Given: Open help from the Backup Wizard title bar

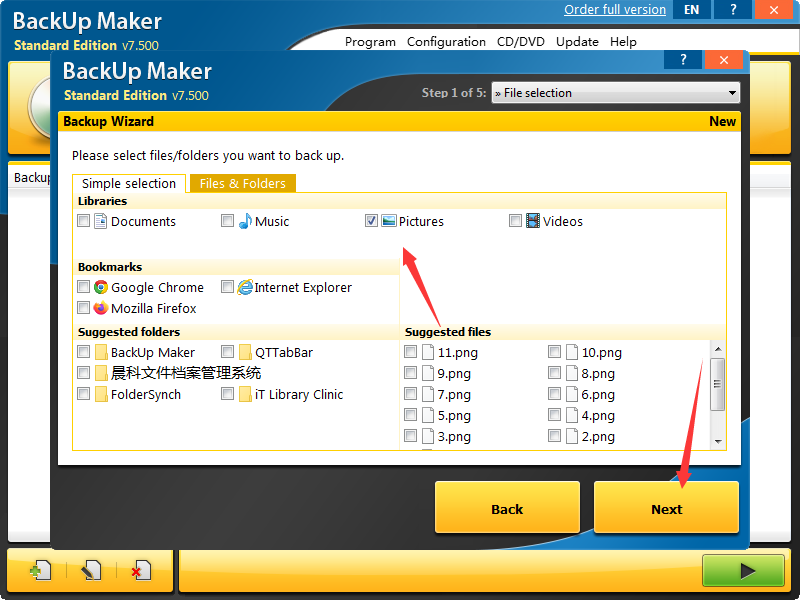Looking at the screenshot, I should tap(683, 60).
